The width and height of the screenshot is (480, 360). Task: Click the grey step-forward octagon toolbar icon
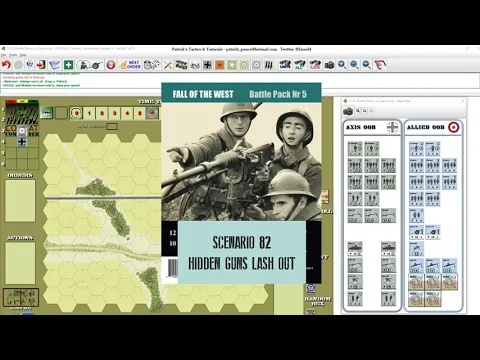click(x=18, y=65)
